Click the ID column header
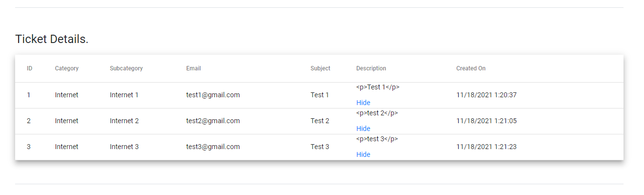 30,68
